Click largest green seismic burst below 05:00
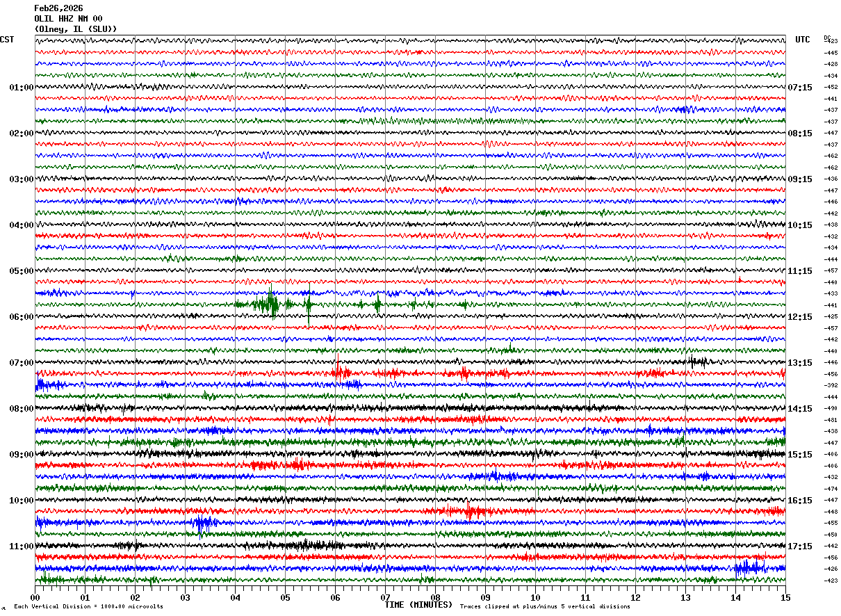The width and height of the screenshot is (841, 616). [x=270, y=304]
